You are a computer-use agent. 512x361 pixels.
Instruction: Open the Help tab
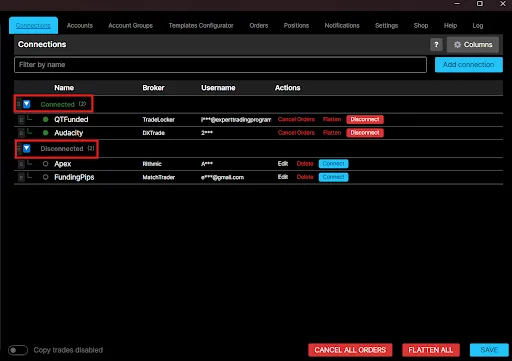click(x=450, y=25)
